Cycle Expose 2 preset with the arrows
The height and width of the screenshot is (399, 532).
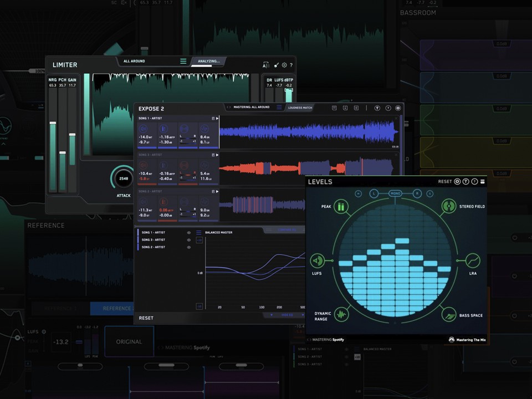tap(229, 107)
